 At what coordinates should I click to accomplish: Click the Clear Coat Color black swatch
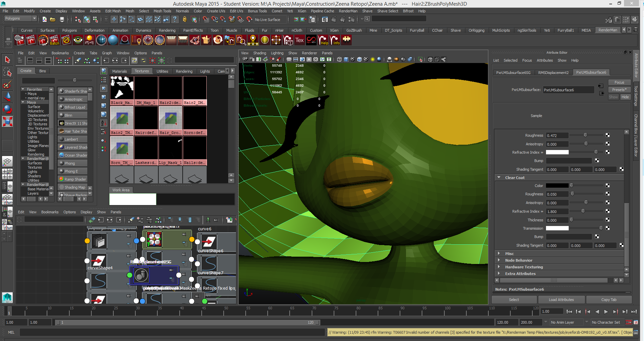(557, 186)
